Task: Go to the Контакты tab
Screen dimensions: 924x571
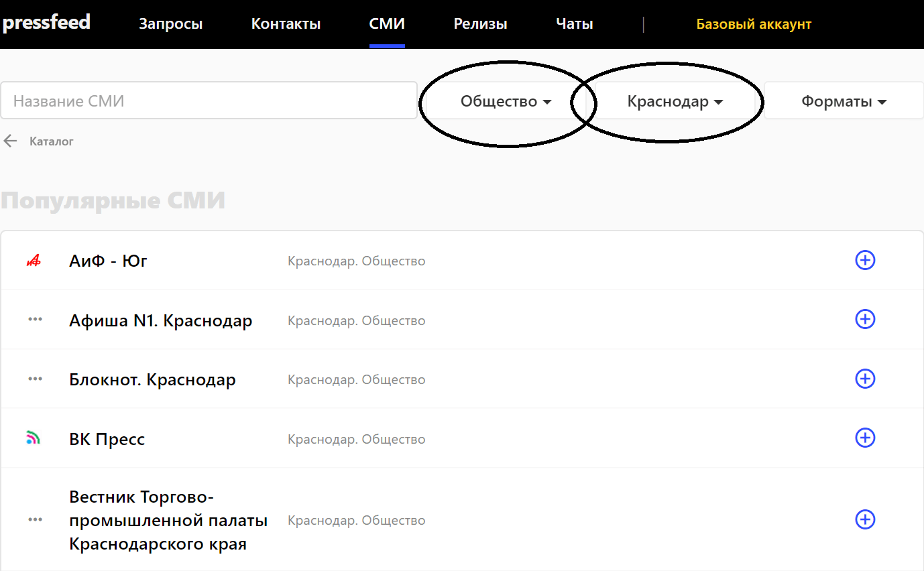Action: [286, 24]
